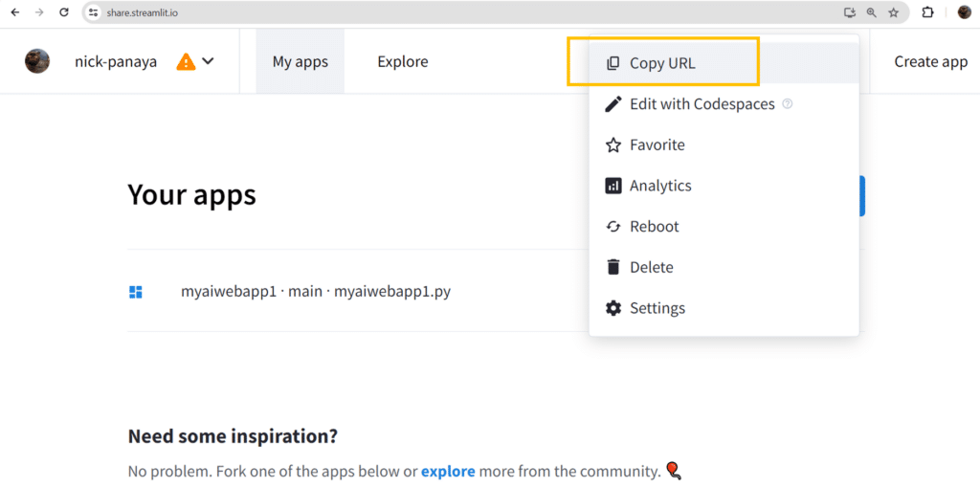This screenshot has width=980, height=488.
Task: Select Favorite menu entry
Action: (724, 144)
